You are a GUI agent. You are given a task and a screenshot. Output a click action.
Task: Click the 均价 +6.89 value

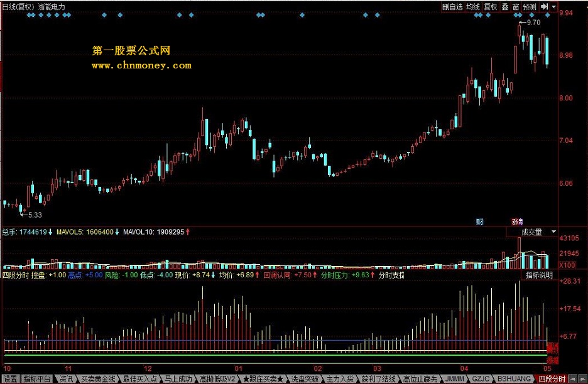(x=239, y=275)
